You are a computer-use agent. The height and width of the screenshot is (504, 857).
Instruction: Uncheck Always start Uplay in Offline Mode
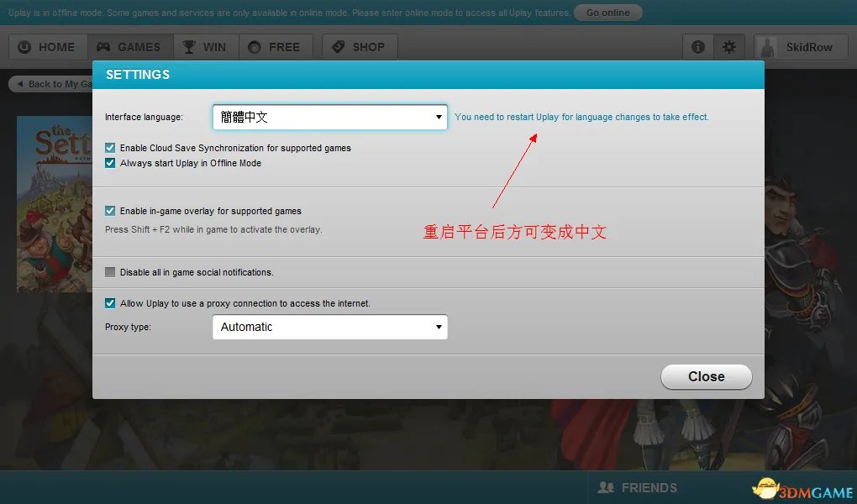[110, 163]
